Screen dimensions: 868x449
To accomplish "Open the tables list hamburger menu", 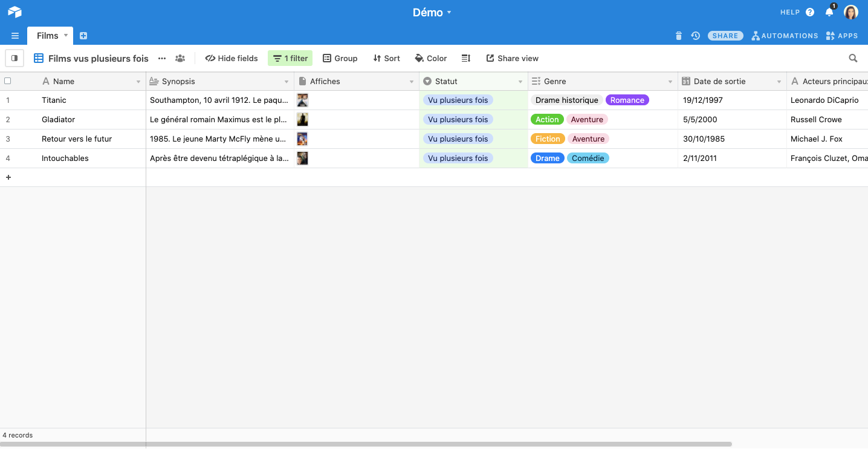I will pos(15,36).
